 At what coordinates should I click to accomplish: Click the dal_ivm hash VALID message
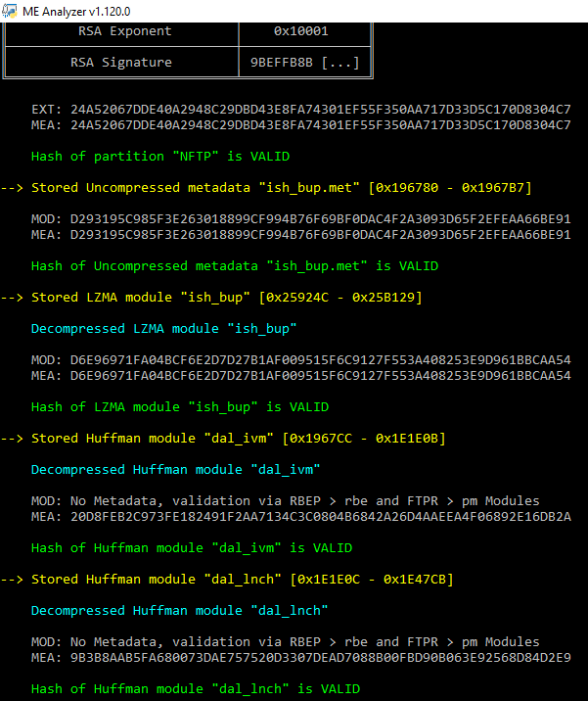click(192, 547)
